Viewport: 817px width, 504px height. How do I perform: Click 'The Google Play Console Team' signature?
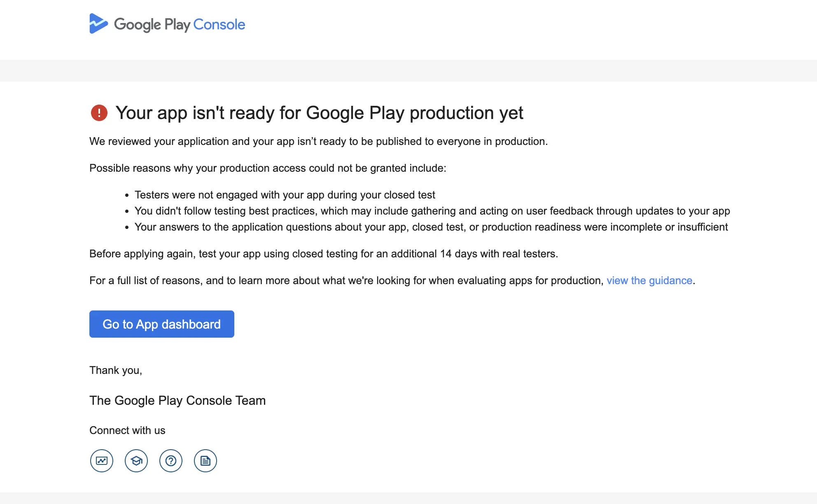(177, 400)
